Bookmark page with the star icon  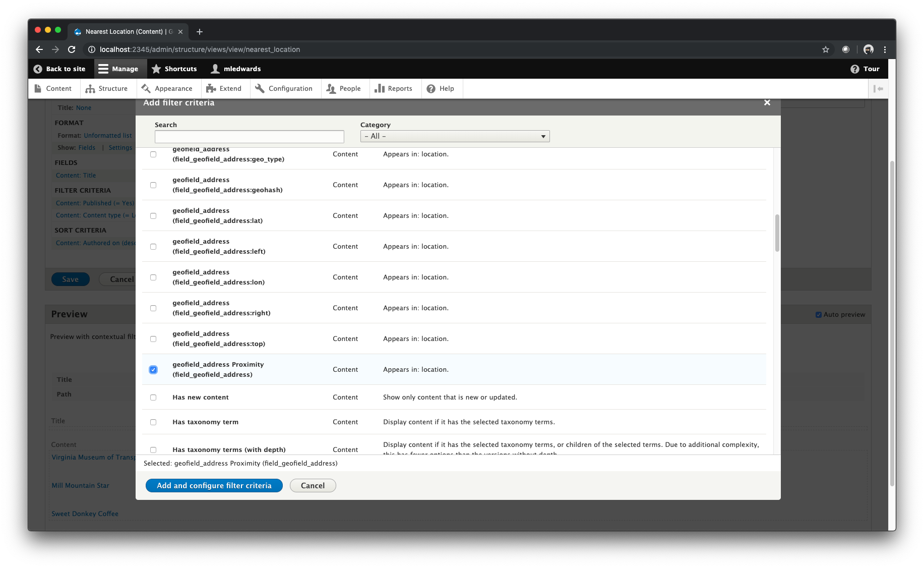coord(825,49)
